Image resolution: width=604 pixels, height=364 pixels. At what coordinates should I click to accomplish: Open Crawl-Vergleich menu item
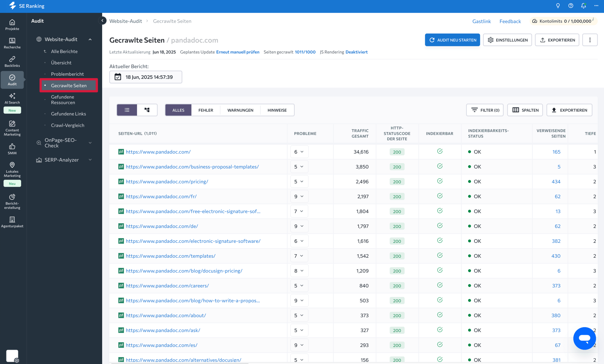(x=68, y=125)
